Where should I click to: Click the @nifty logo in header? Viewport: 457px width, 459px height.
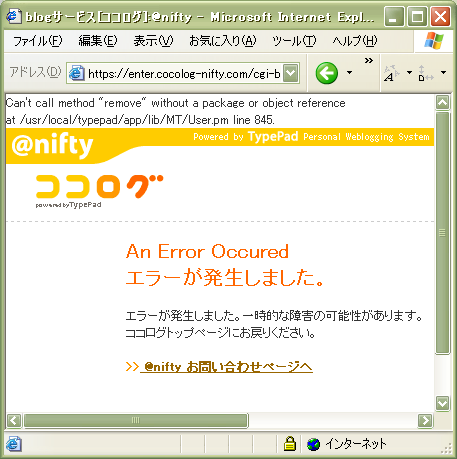tap(52, 145)
